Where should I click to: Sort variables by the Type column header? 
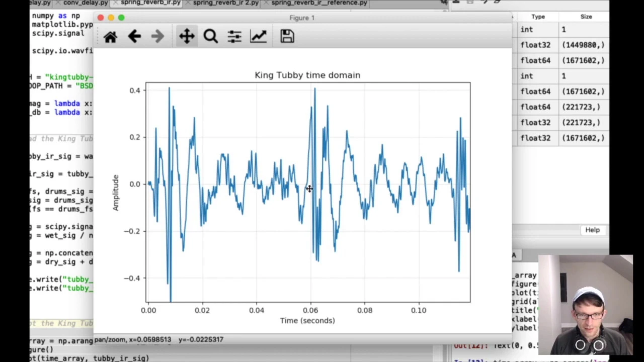538,17
